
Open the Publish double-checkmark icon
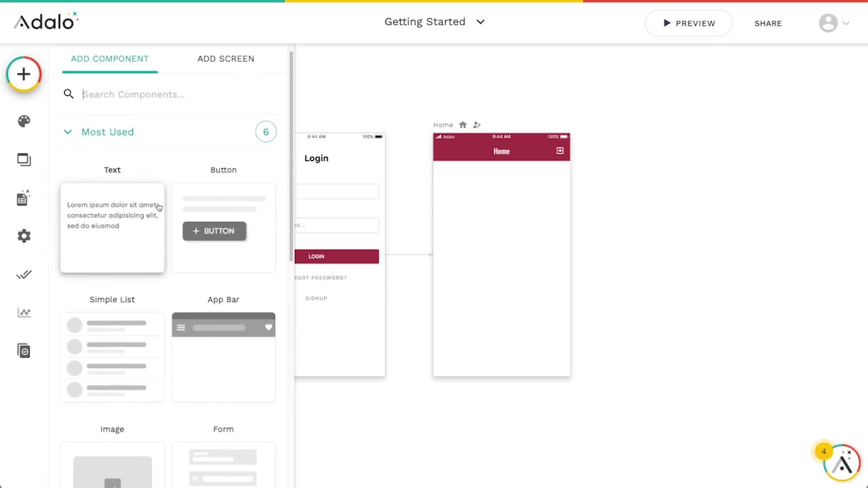[x=24, y=274]
